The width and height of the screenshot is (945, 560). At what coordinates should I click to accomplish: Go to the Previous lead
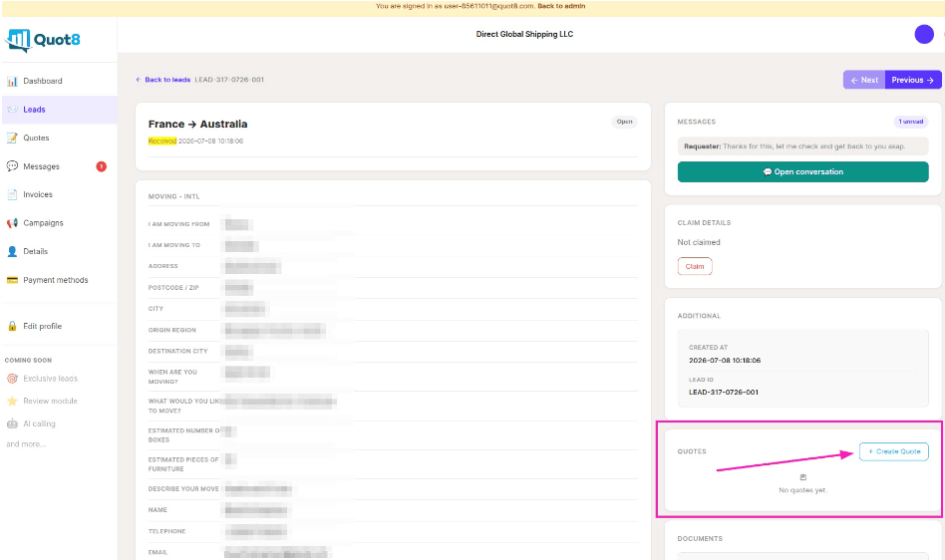[x=913, y=80]
